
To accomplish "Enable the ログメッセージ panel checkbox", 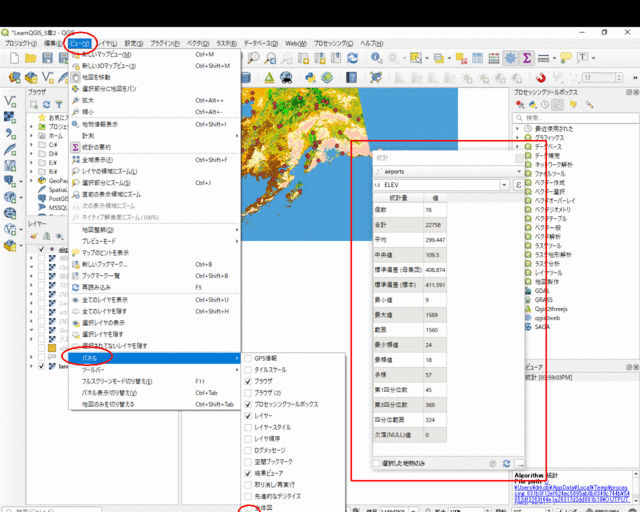I will pos(248,450).
